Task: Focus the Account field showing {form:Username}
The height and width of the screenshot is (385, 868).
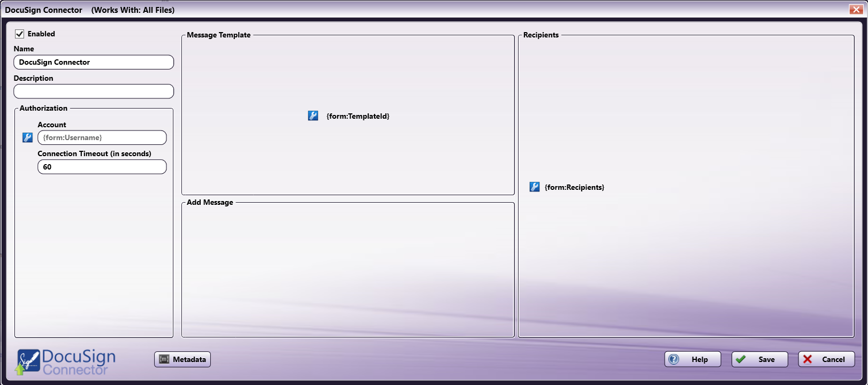Action: [102, 137]
